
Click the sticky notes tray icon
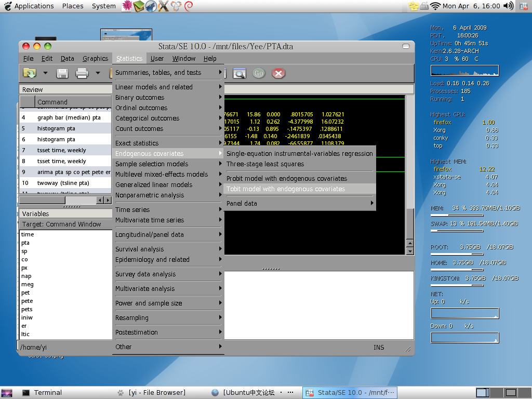pos(413,6)
